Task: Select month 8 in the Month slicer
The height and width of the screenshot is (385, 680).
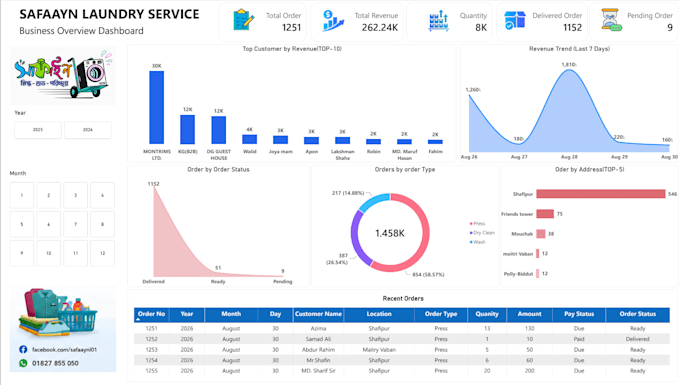Action: (102, 224)
